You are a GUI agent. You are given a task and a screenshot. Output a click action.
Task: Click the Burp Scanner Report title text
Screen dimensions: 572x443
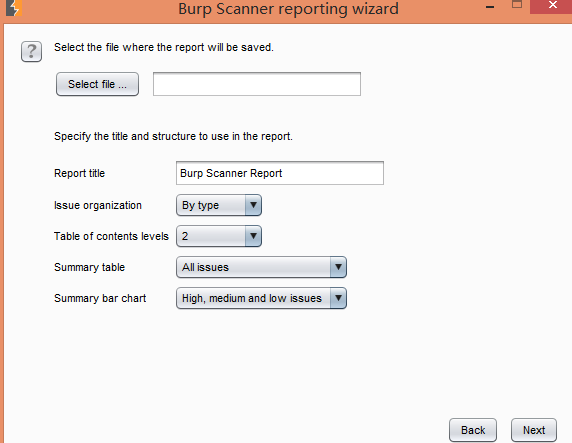tap(231, 173)
